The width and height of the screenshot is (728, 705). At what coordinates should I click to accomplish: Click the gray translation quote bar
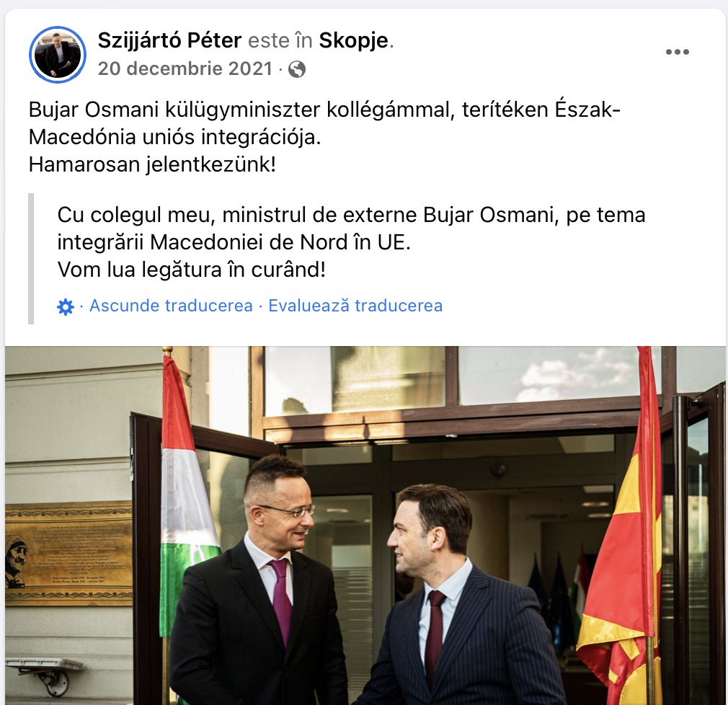pyautogui.click(x=31, y=259)
